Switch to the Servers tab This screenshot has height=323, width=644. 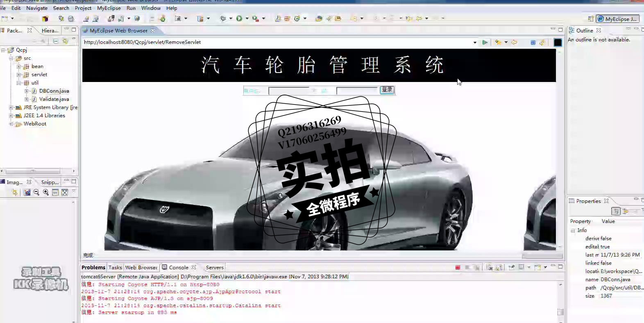(215, 267)
